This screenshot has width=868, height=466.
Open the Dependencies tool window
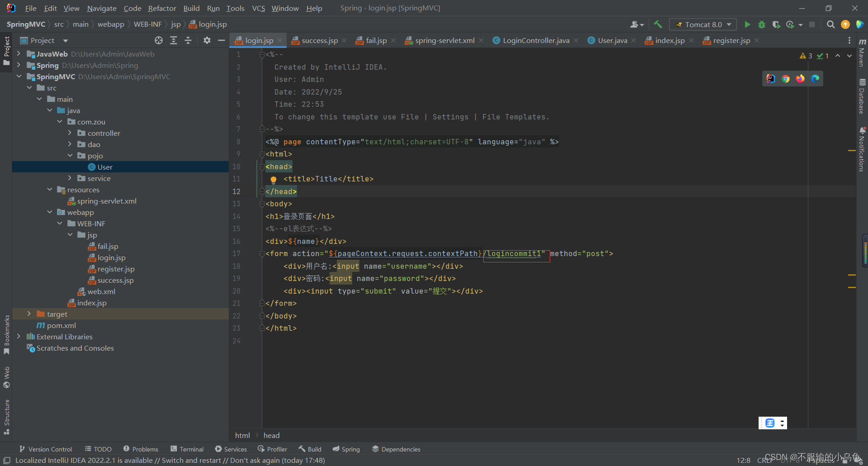pos(396,449)
